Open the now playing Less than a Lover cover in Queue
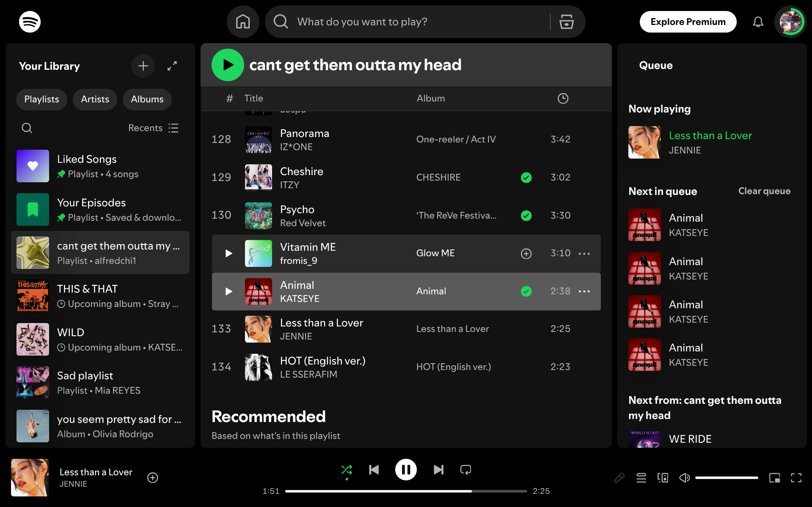 (644, 143)
